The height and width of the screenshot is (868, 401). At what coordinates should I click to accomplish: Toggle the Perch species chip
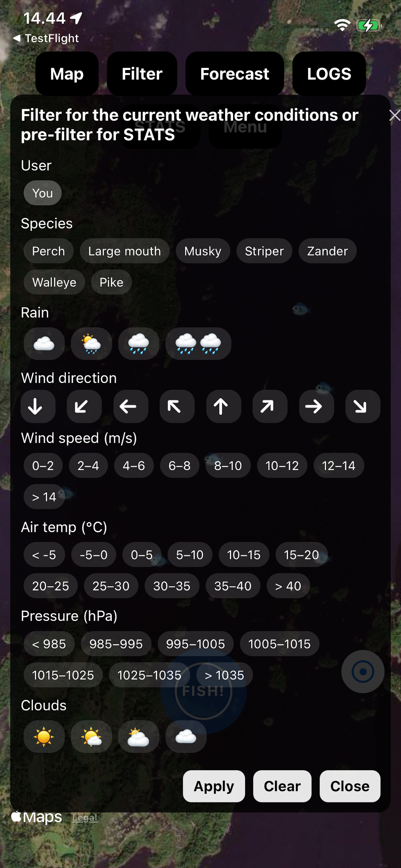pos(48,251)
